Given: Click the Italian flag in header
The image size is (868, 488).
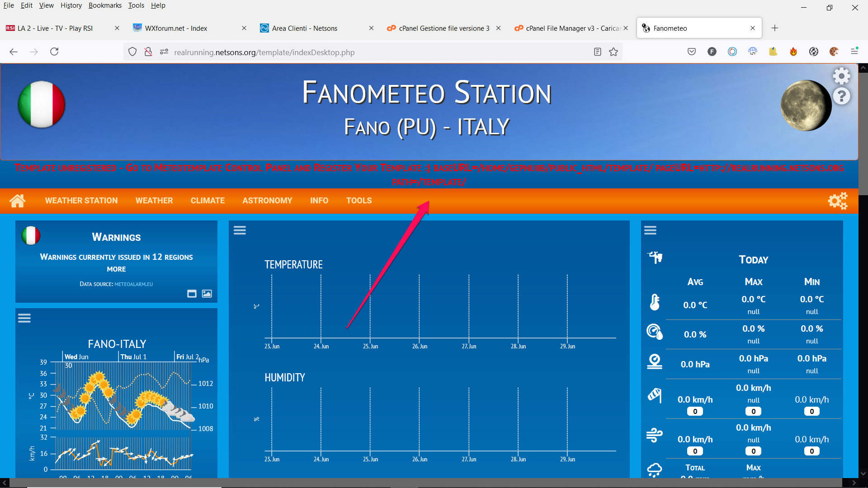Looking at the screenshot, I should click(x=42, y=104).
